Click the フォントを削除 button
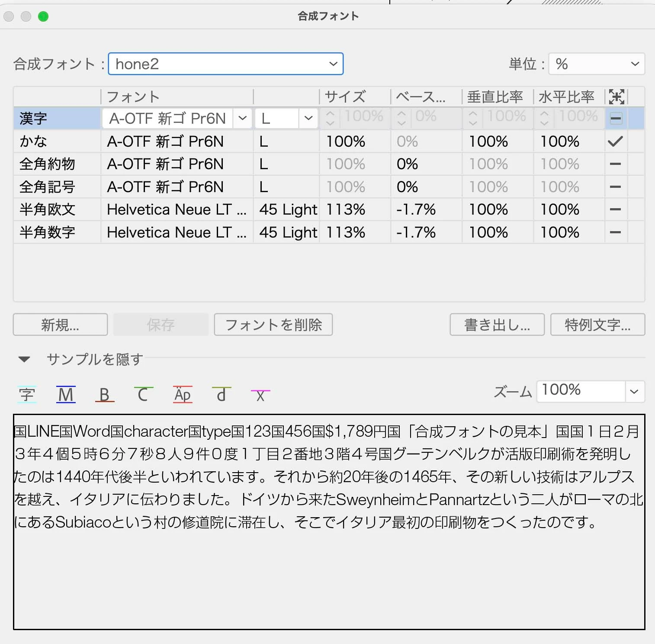 point(273,325)
